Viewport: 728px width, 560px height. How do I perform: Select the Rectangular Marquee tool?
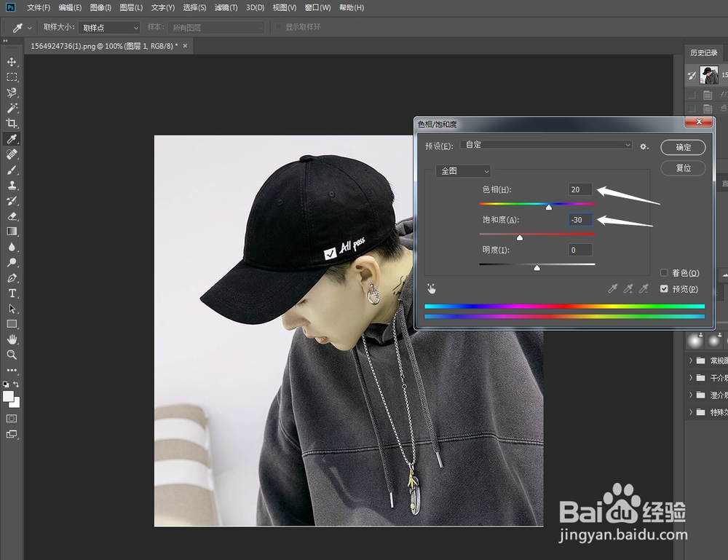coord(12,77)
